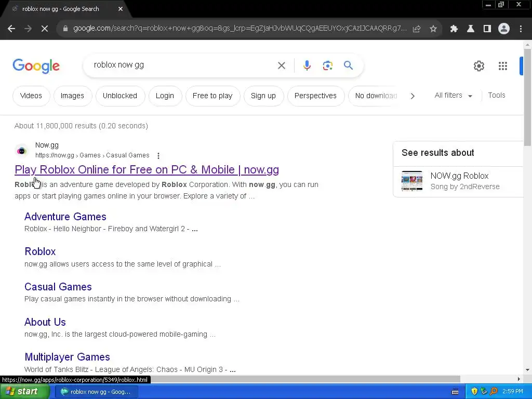This screenshot has width=532, height=399.
Task: Open the About Us sitelink
Action: pyautogui.click(x=45, y=322)
